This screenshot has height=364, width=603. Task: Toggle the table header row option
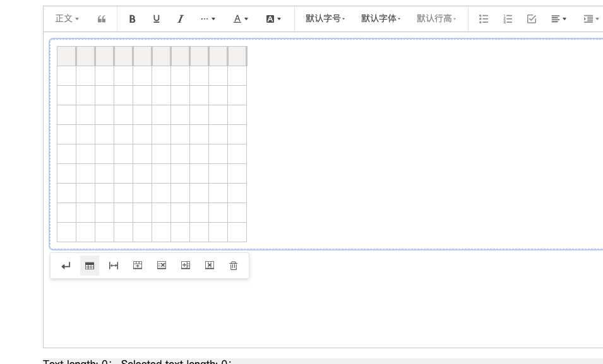[90, 266]
